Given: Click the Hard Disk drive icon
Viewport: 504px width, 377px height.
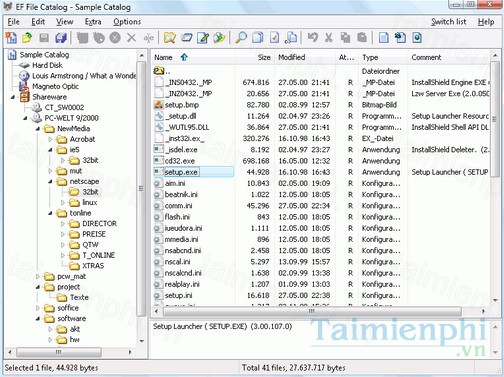Looking at the screenshot, I should [x=25, y=65].
